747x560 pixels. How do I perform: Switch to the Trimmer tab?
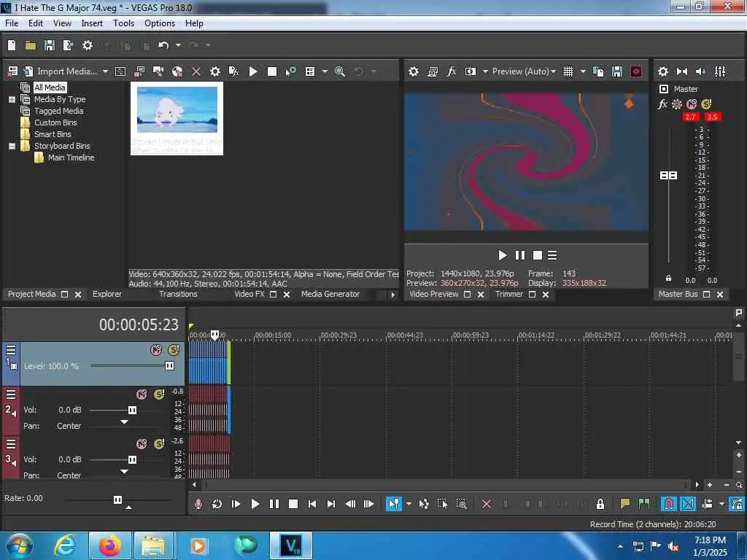pos(508,295)
